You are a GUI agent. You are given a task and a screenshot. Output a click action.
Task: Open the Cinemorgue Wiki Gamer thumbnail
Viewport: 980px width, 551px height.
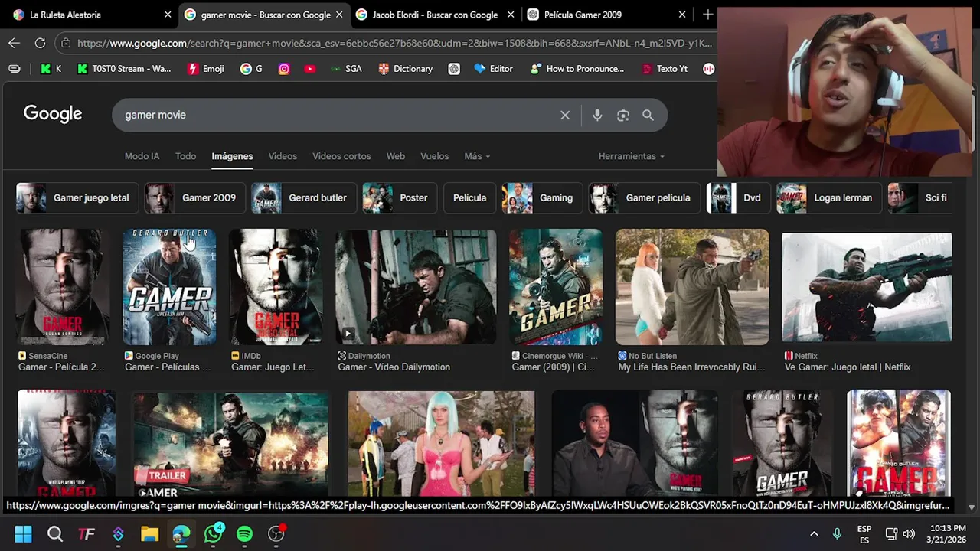point(556,287)
